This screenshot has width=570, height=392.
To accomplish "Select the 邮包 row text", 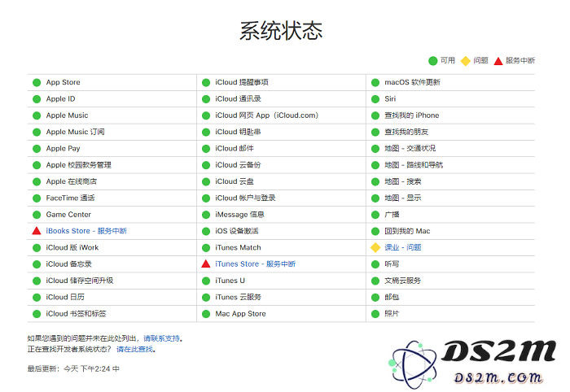I will (x=392, y=298).
